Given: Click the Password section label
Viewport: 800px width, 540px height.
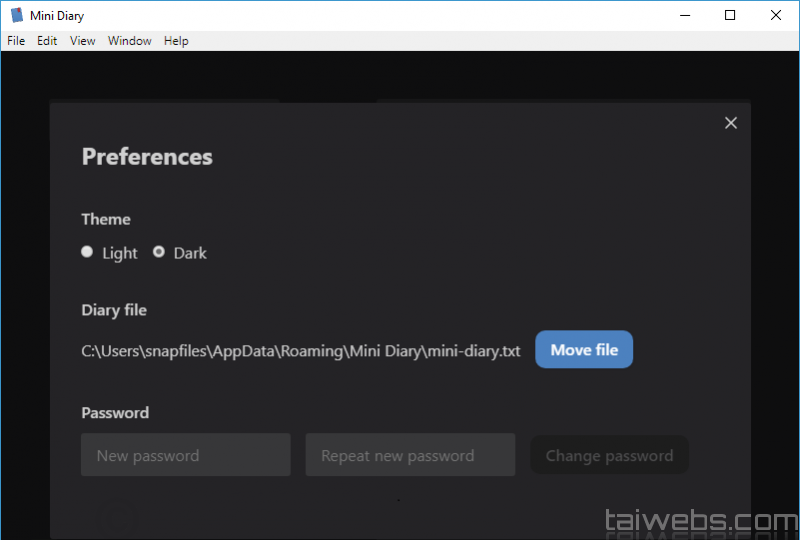Looking at the screenshot, I should (x=115, y=413).
